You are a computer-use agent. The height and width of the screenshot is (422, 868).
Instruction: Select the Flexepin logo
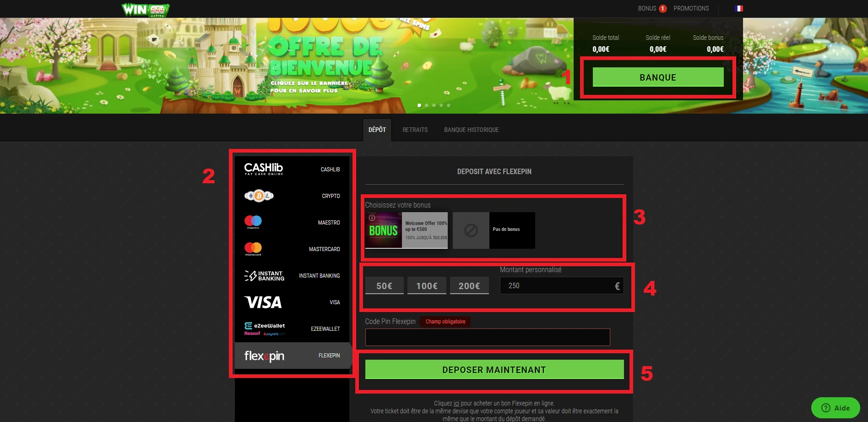point(264,356)
